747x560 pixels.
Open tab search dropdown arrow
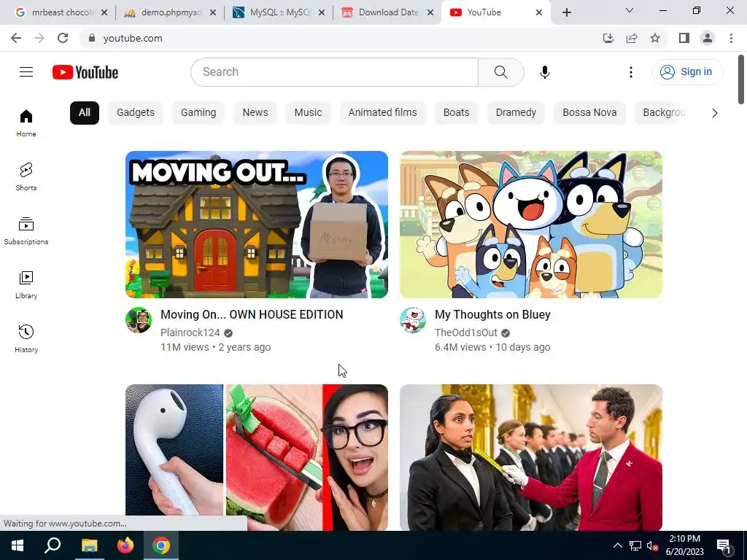[x=630, y=10]
